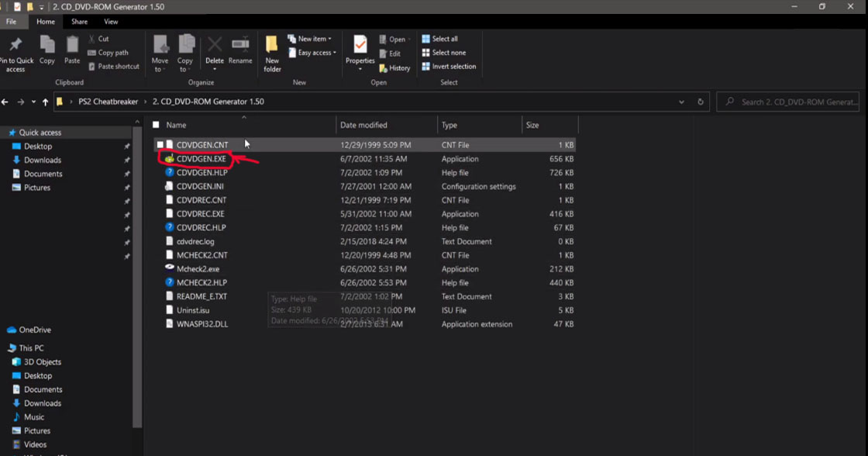Click the Refresh icon beside address bar
This screenshot has height=456, width=868.
click(701, 102)
